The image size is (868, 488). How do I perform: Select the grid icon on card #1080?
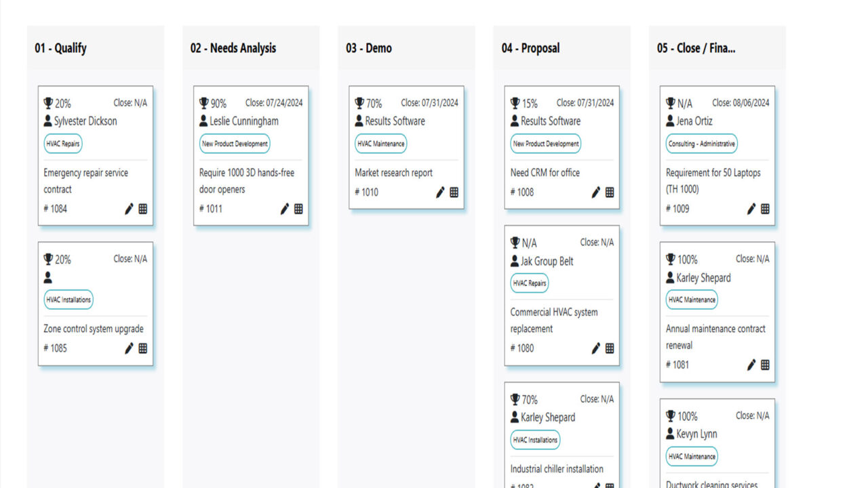coord(610,348)
